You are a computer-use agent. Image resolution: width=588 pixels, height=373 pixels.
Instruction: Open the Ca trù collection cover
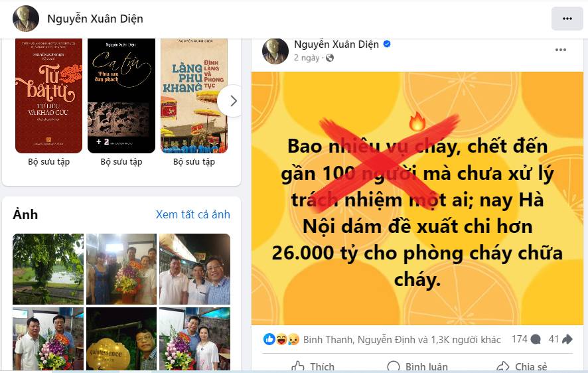coord(121,96)
